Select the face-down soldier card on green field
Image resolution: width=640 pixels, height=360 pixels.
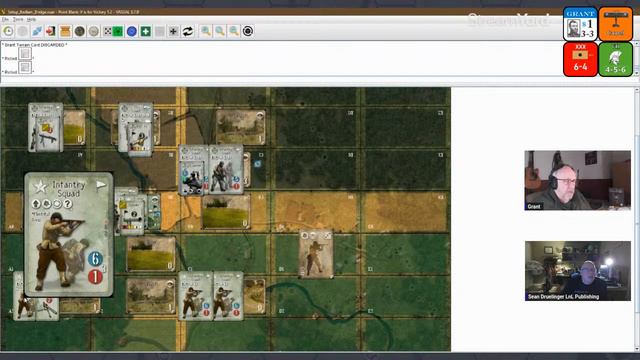[316, 254]
